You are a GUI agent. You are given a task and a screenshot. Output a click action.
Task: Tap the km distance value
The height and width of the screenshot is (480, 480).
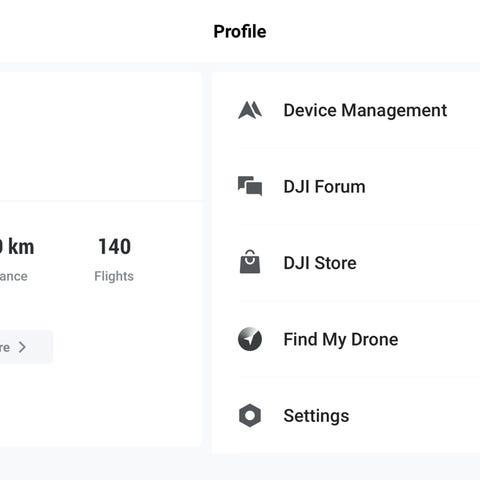(17, 247)
